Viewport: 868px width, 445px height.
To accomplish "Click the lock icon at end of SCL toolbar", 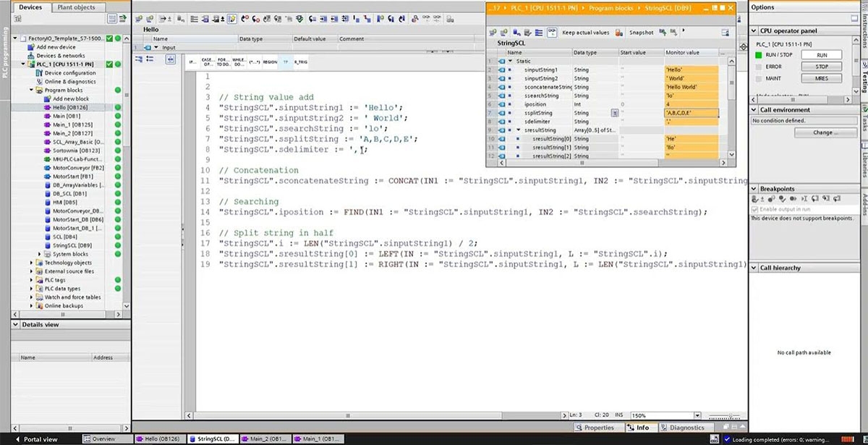I will (x=450, y=19).
